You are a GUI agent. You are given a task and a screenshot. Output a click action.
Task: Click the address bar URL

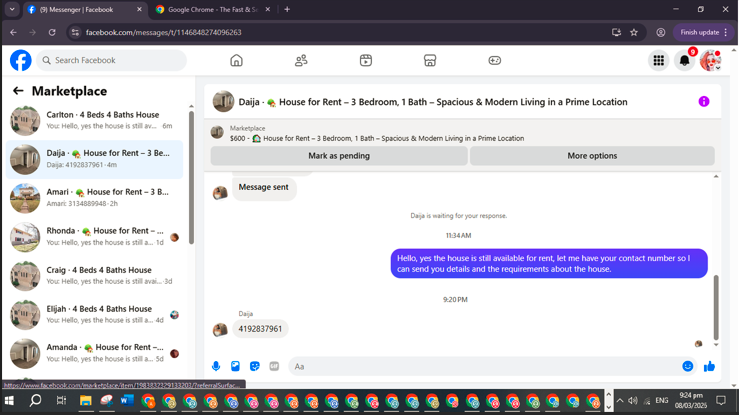pyautogui.click(x=164, y=33)
